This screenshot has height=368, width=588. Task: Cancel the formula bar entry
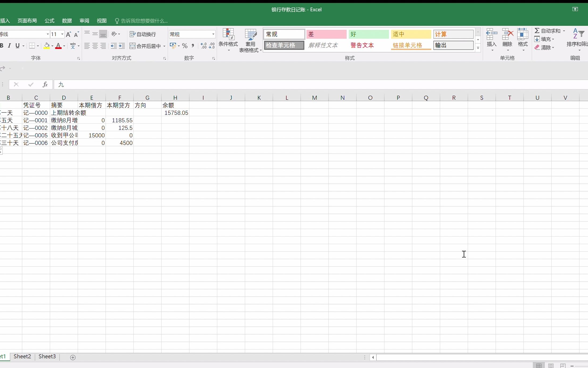point(16,84)
